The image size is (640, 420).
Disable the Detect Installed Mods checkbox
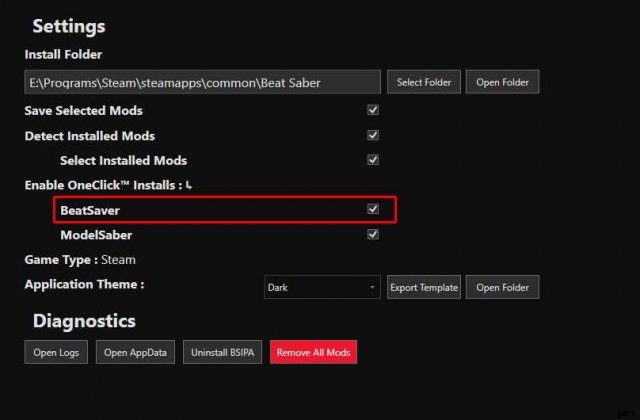[x=373, y=135]
